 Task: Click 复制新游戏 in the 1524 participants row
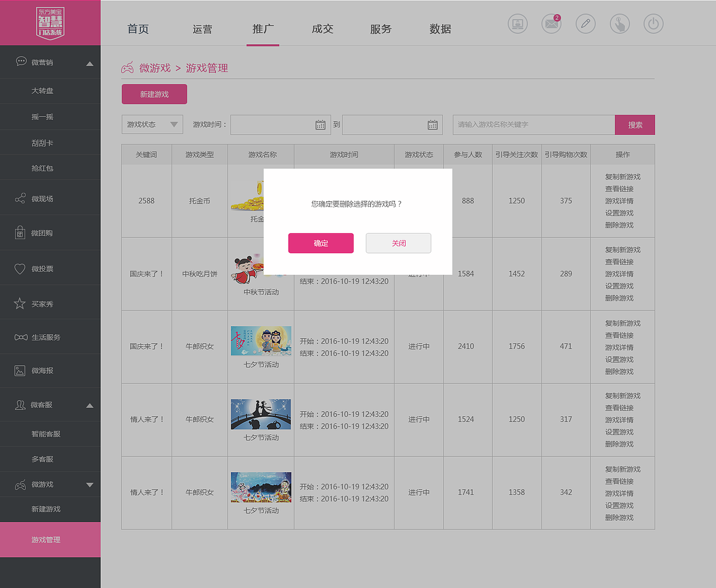(x=623, y=396)
